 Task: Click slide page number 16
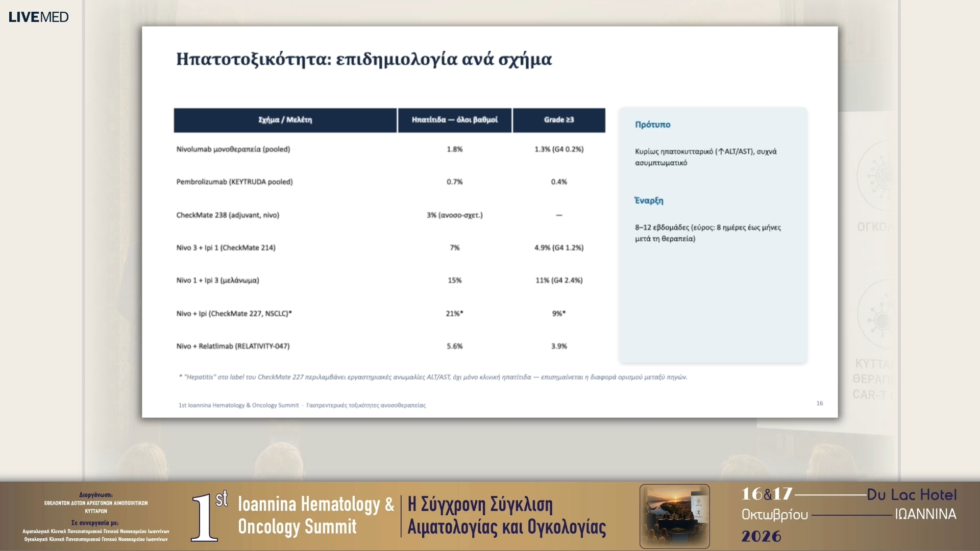click(x=819, y=403)
